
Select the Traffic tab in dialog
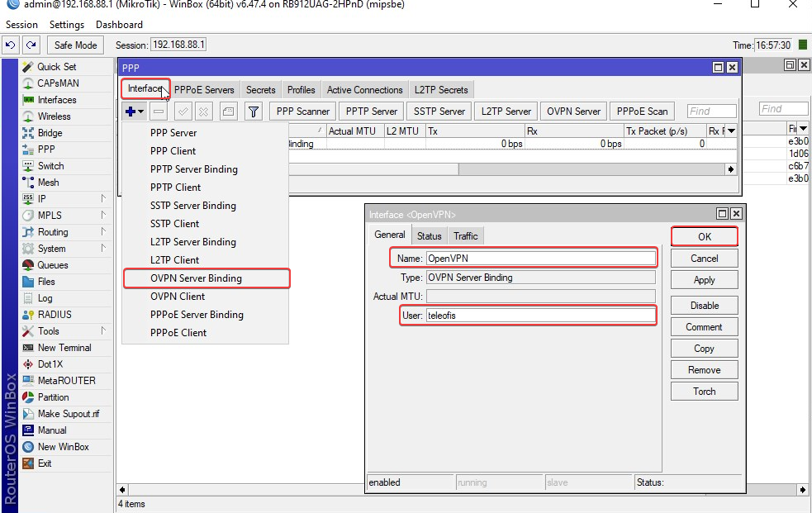[466, 236]
